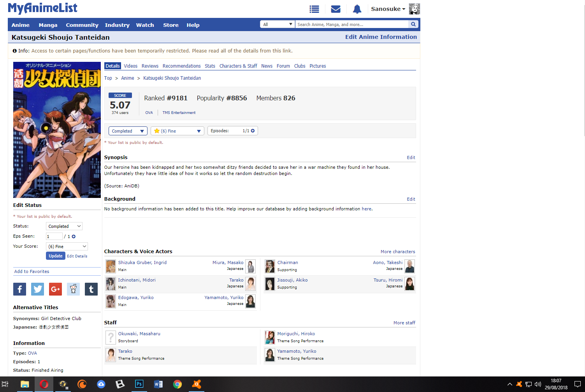The height and width of the screenshot is (392, 585).
Task: Share on Reddit icon
Action: pyautogui.click(x=73, y=289)
